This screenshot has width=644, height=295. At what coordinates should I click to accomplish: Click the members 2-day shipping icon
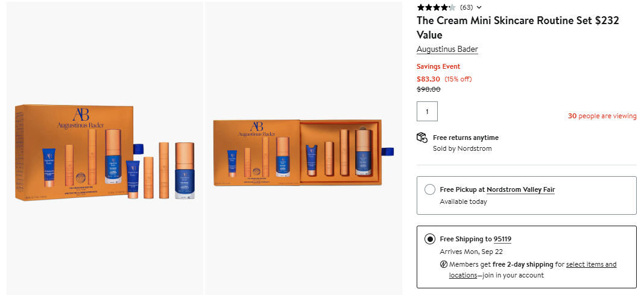[x=444, y=264]
